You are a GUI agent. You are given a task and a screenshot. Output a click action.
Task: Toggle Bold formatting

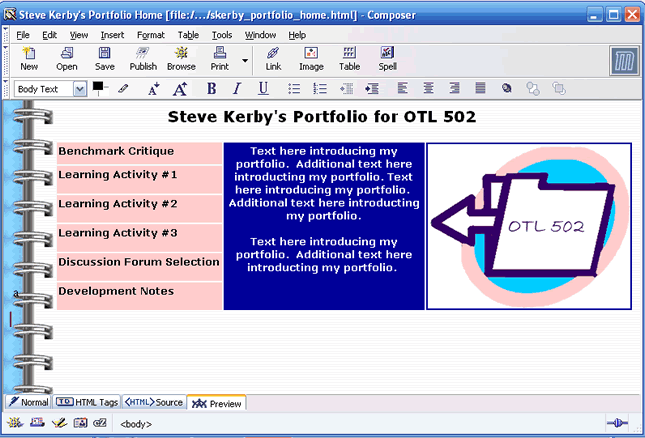[211, 89]
